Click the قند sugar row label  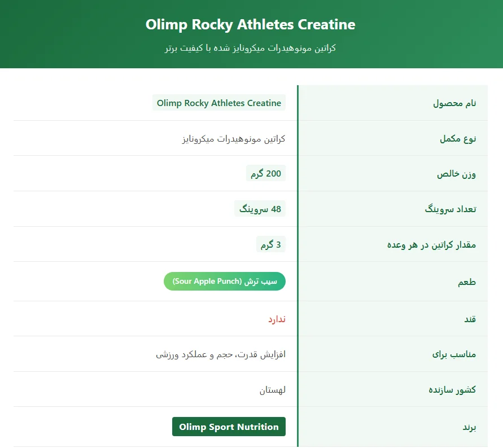click(x=470, y=318)
